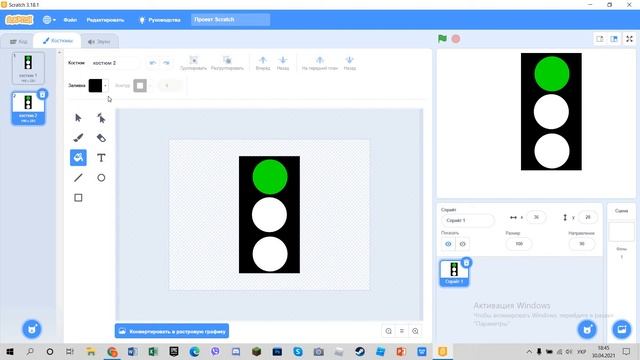This screenshot has width=640, height=360.
Task: Open Excel from taskbar
Action: 153,351
